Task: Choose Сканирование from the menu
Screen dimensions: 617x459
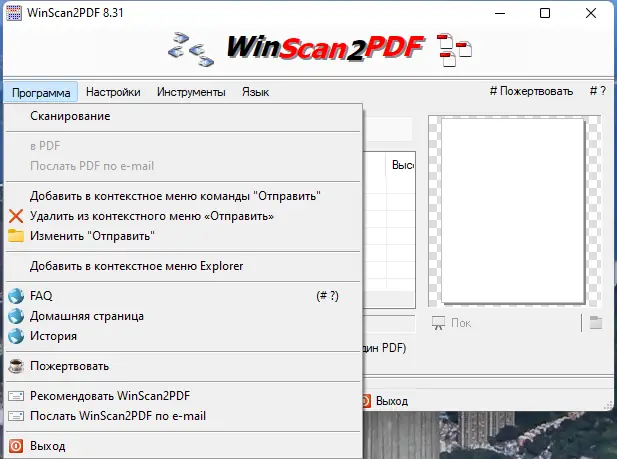Action: [x=183, y=116]
